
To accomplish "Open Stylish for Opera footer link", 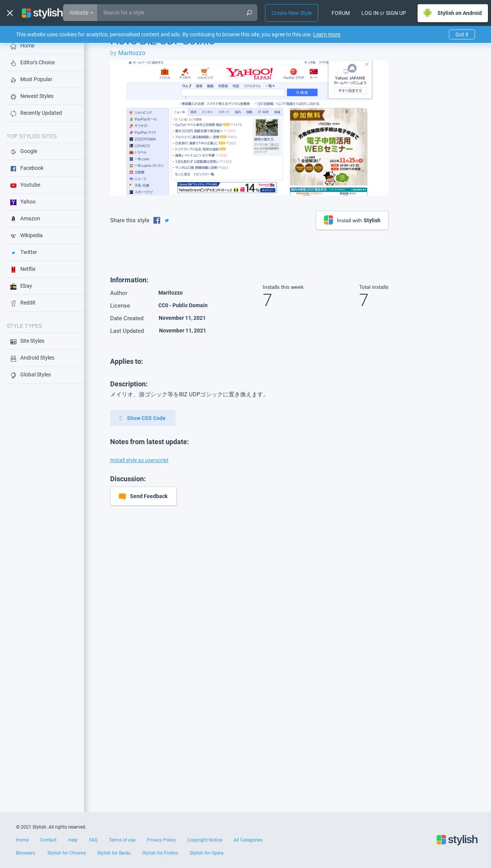I will pos(206,853).
